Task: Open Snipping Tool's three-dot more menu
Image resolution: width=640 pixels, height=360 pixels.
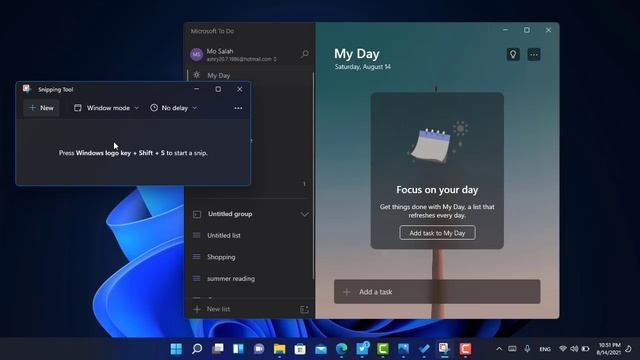Action: pos(238,108)
